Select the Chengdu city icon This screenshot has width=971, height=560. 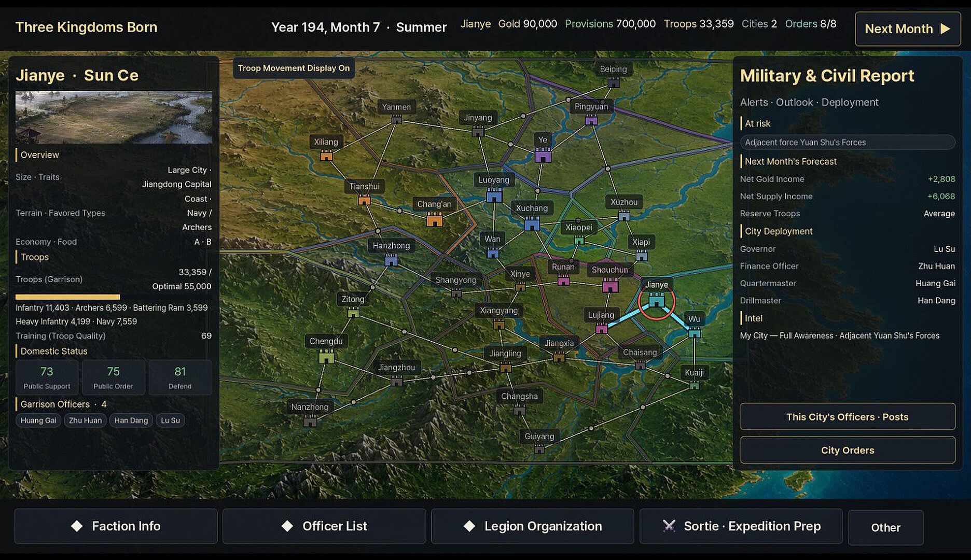tap(326, 356)
